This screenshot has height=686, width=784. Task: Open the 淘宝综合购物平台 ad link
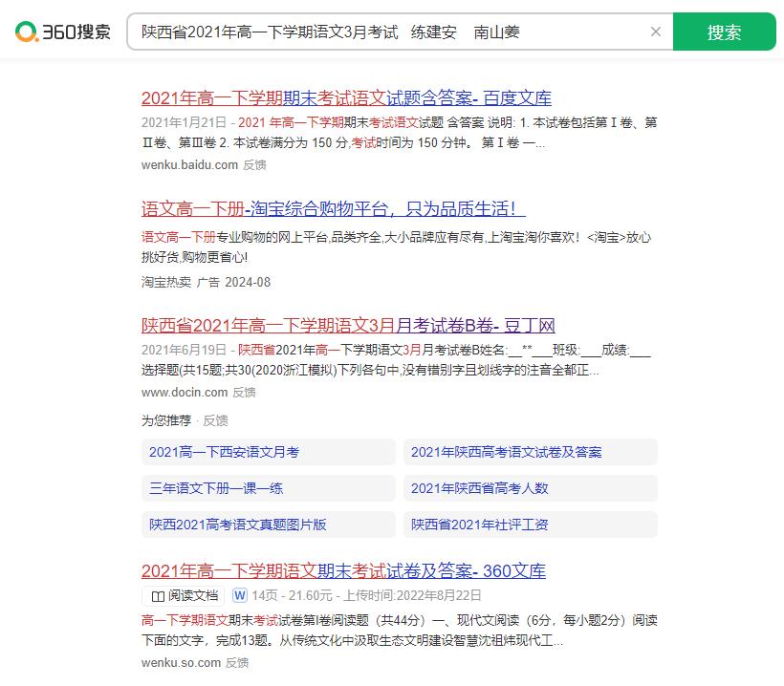[334, 209]
